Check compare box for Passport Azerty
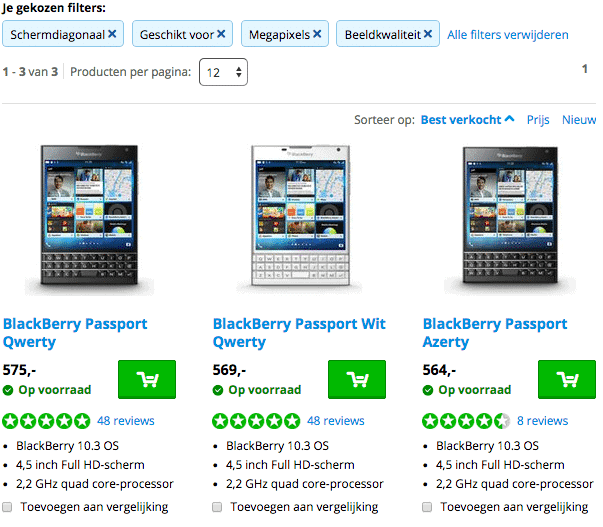603x527 pixels. pyautogui.click(x=428, y=507)
